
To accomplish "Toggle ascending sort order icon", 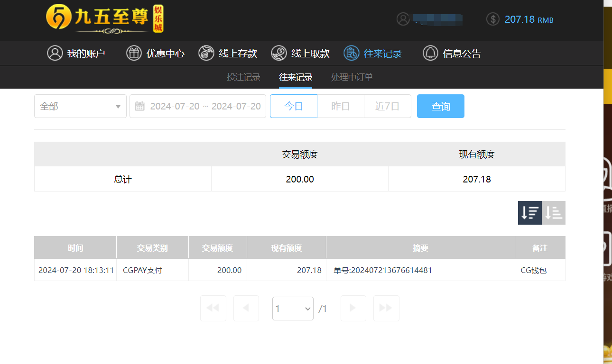I will coord(553,212).
